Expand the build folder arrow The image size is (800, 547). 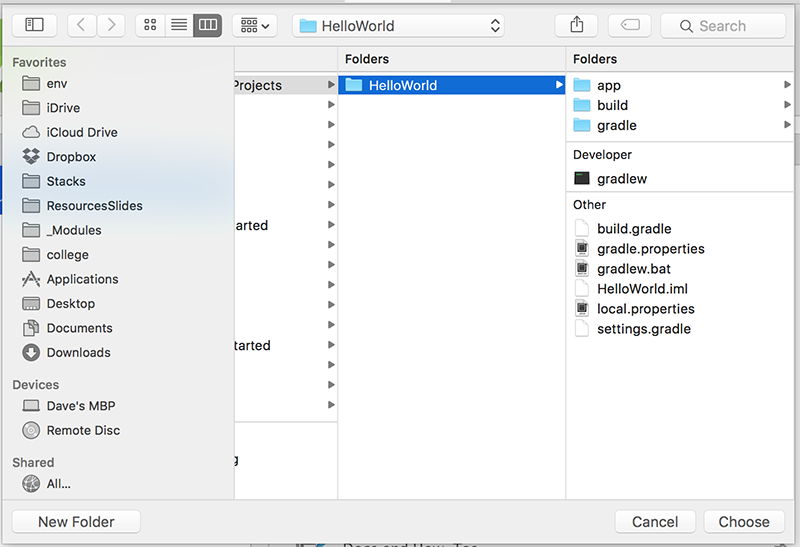(x=787, y=105)
